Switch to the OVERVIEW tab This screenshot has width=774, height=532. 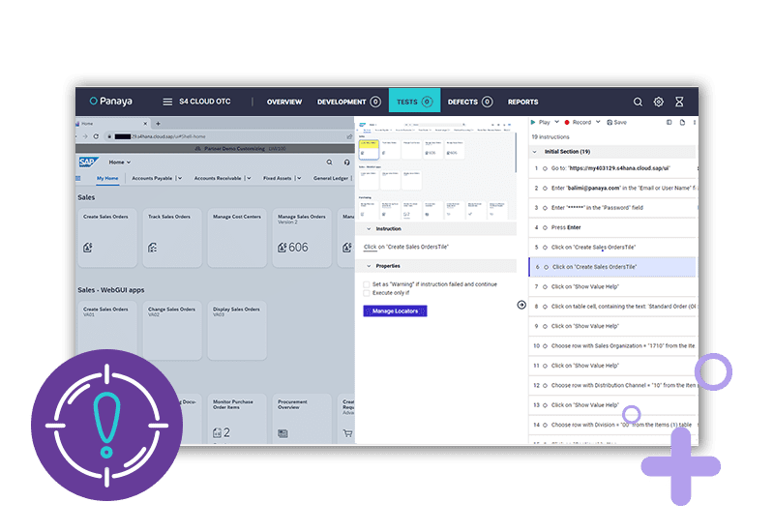coord(284,102)
